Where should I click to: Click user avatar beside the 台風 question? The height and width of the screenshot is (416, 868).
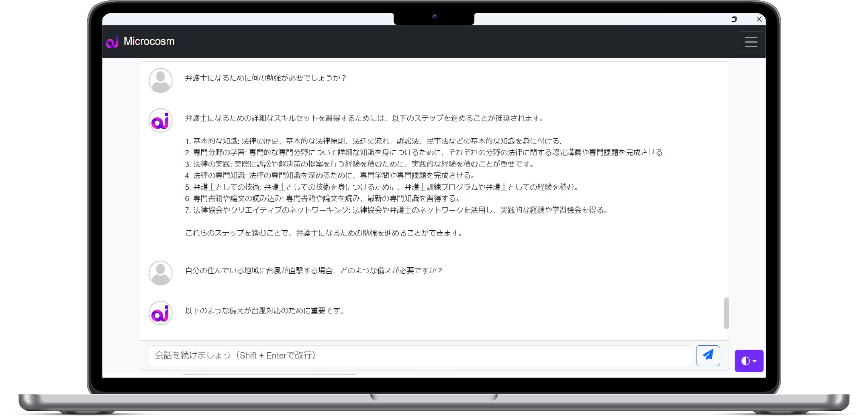tap(161, 273)
